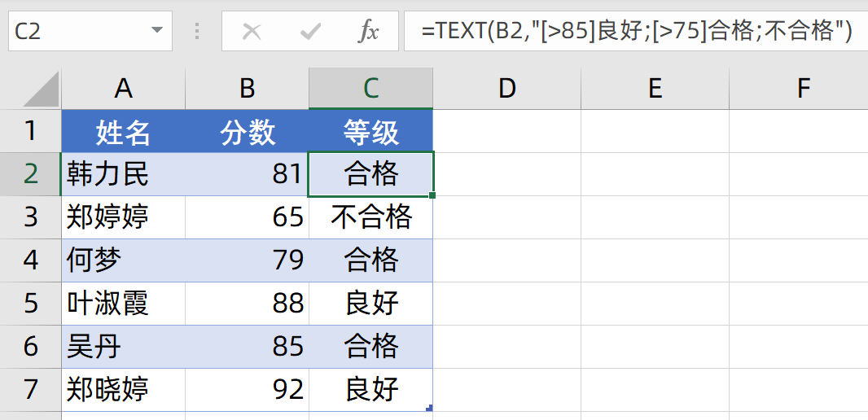Select row 5 header
The width and height of the screenshot is (868, 420).
click(30, 304)
